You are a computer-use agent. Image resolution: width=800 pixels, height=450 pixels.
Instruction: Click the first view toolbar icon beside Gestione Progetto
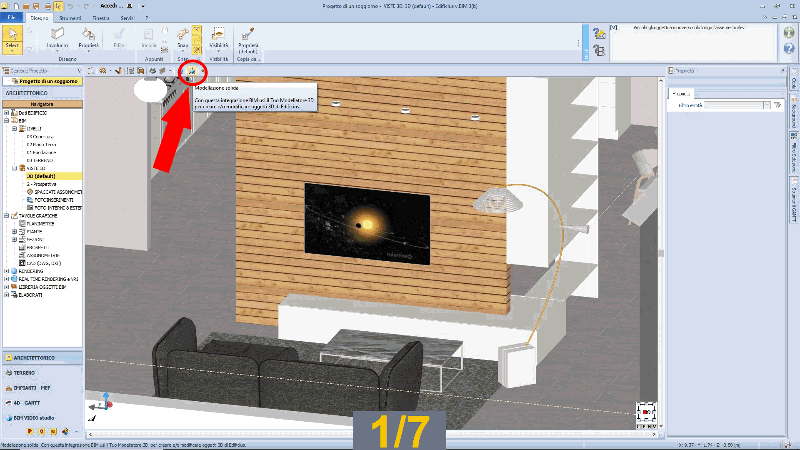[91, 71]
